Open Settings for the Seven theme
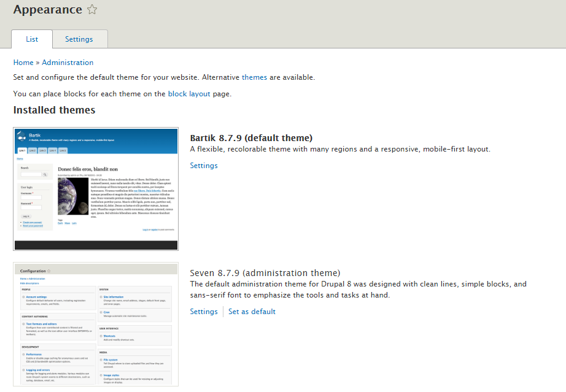Screen dimensions: 566x392 pyautogui.click(x=204, y=312)
